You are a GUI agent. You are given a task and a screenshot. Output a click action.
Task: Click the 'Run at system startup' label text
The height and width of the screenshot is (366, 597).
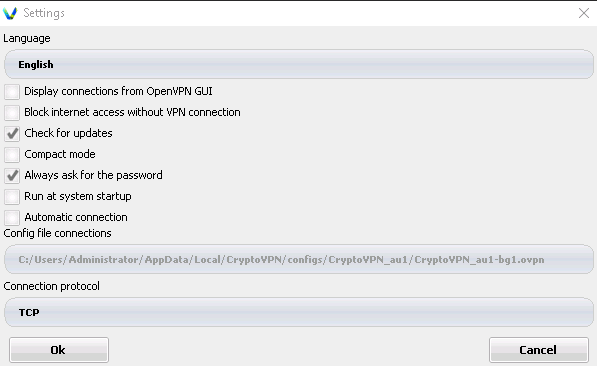point(78,196)
